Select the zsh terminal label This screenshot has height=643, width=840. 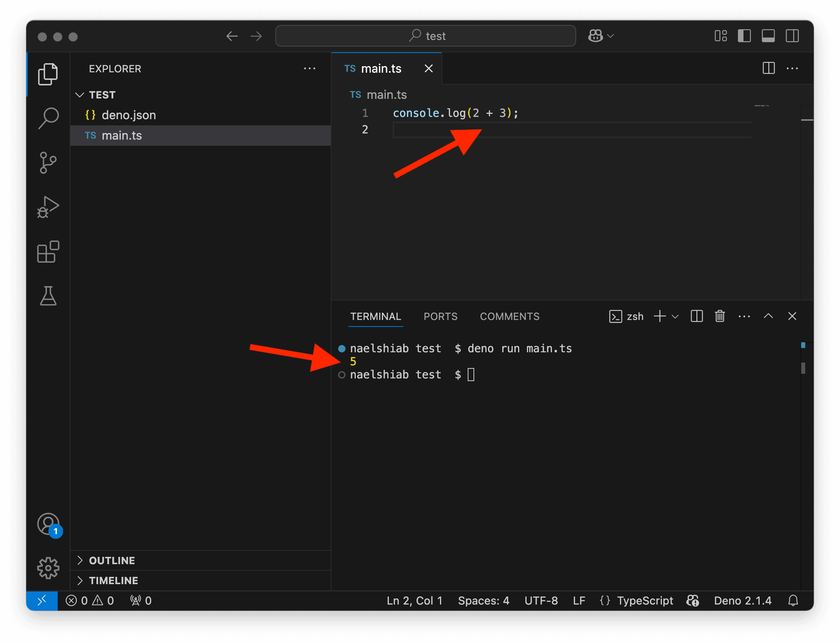(626, 317)
